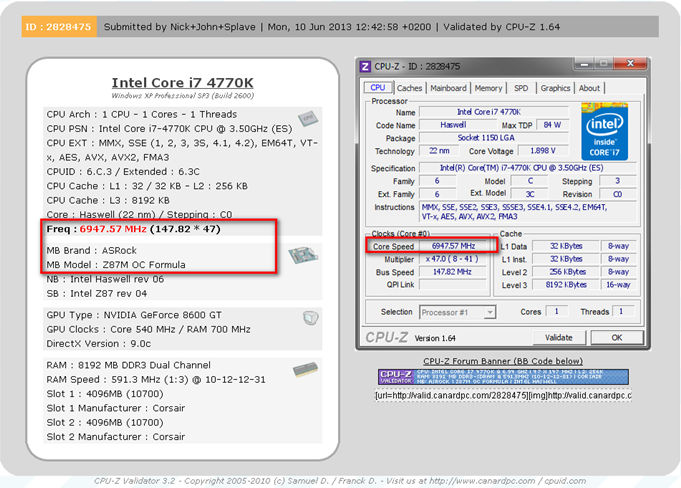Show the Graphics tab
This screenshot has width=681, height=488.
pos(555,88)
